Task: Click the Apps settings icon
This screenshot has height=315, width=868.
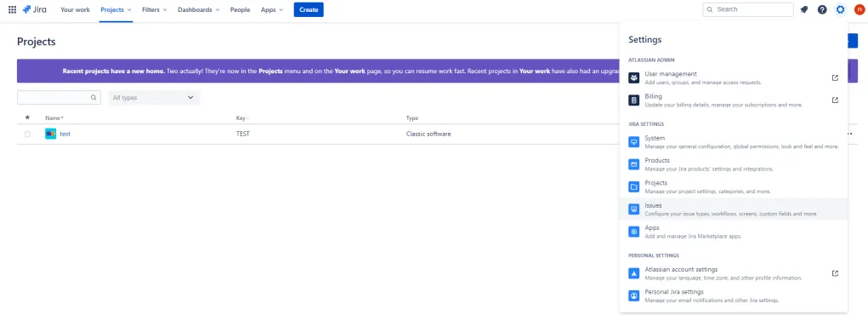Action: coord(634,232)
